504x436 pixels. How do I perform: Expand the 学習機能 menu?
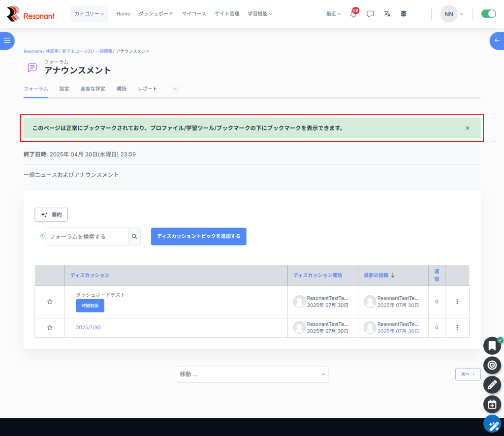tap(260, 14)
